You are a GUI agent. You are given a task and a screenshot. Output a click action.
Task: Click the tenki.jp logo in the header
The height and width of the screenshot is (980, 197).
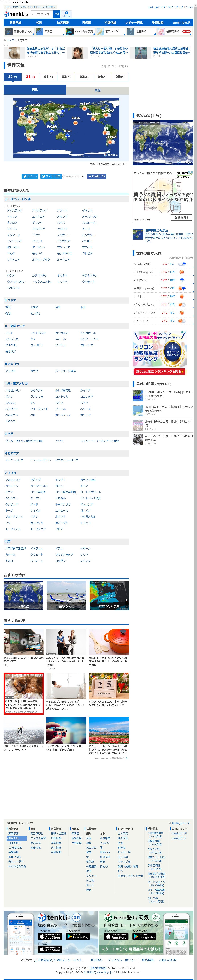[x=16, y=14]
